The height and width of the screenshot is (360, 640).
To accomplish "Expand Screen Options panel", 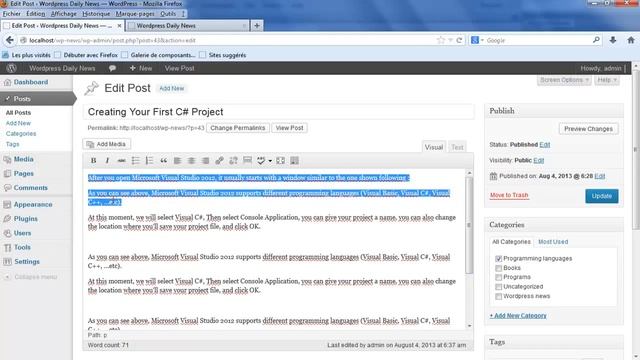I will (x=564, y=80).
